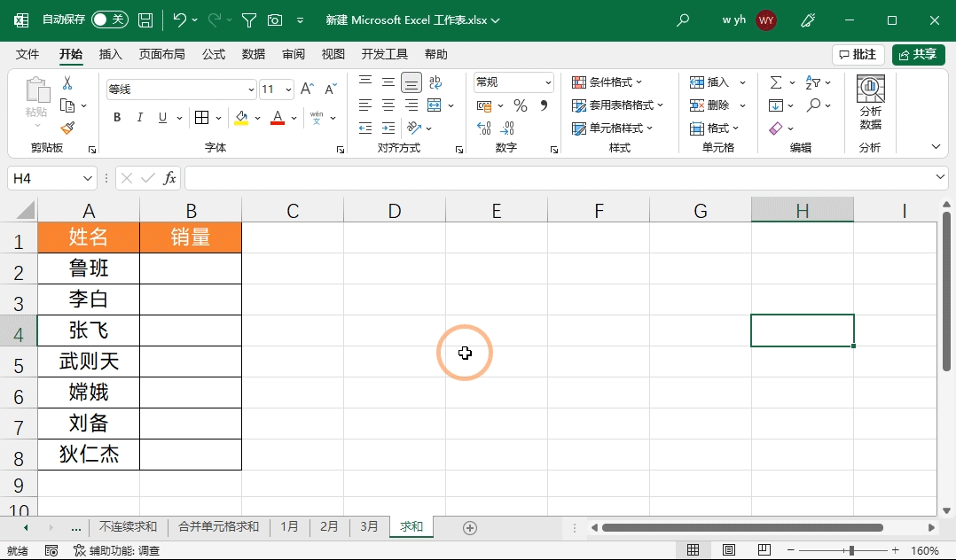Click the AutoSum sigma icon
Screen dimensions: 956x560
(x=775, y=82)
